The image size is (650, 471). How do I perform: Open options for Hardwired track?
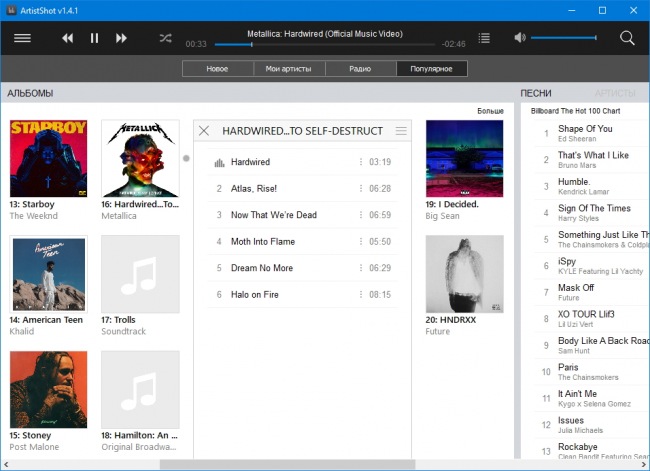361,162
